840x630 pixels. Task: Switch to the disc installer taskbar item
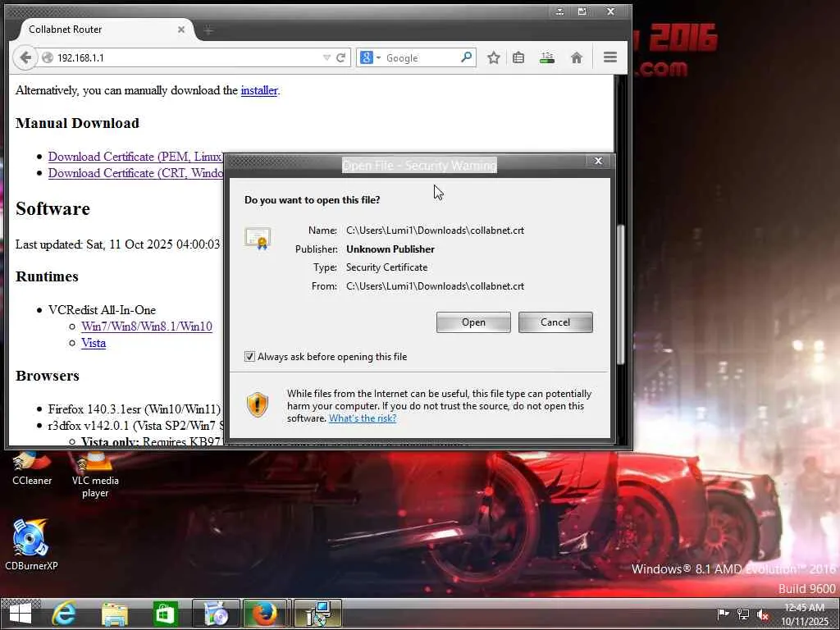[216, 614]
